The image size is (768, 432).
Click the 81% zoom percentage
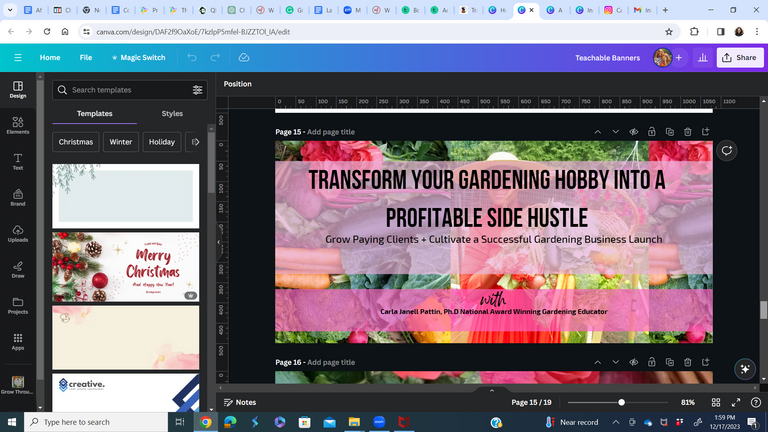(688, 403)
